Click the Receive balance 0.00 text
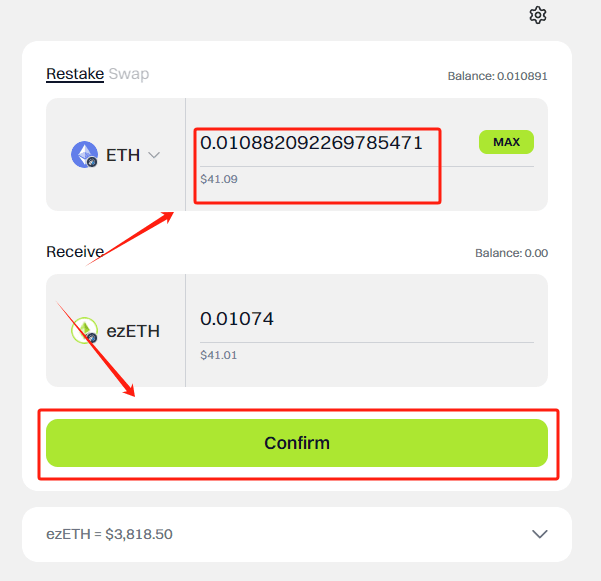The image size is (601, 581). [x=511, y=253]
